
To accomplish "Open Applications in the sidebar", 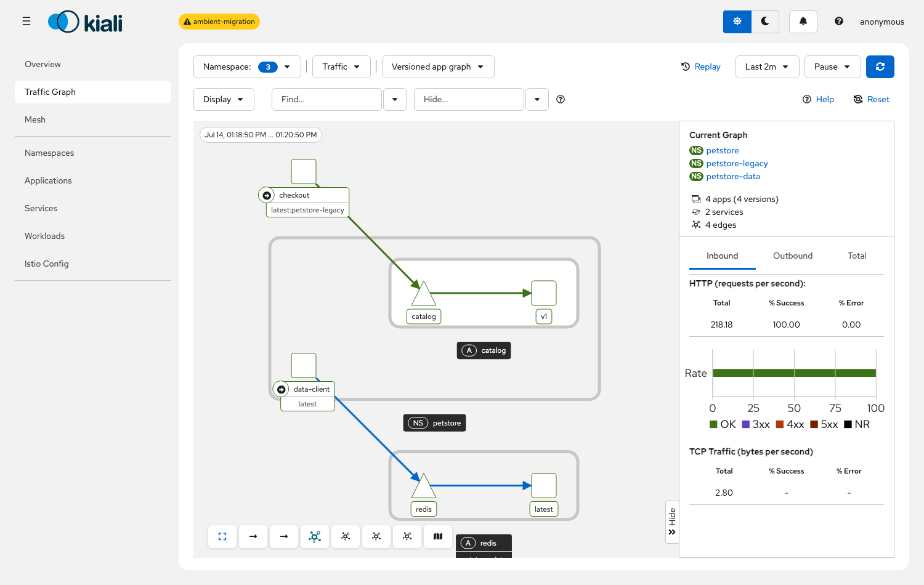I will point(93,180).
